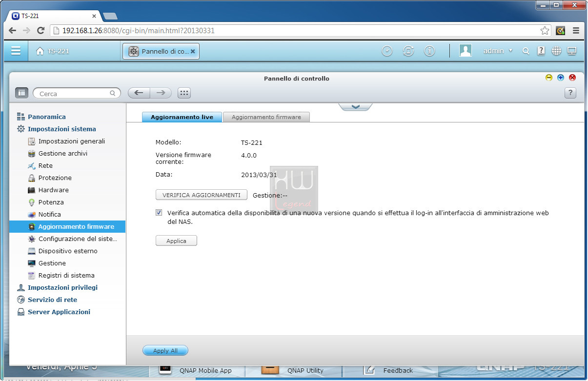The height and width of the screenshot is (381, 588).
Task: Open the Feedback link
Action: (398, 370)
